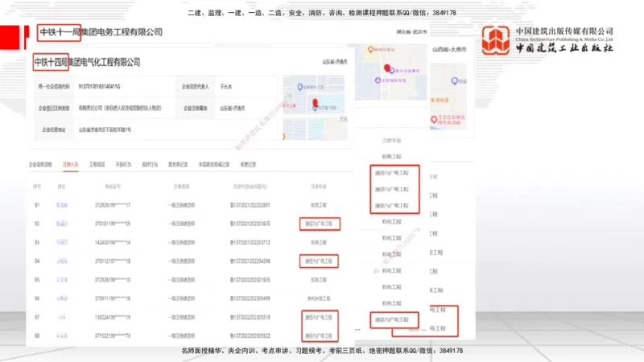Click the 统一社会信用代码 label
The image size is (644, 362).
(x=54, y=87)
